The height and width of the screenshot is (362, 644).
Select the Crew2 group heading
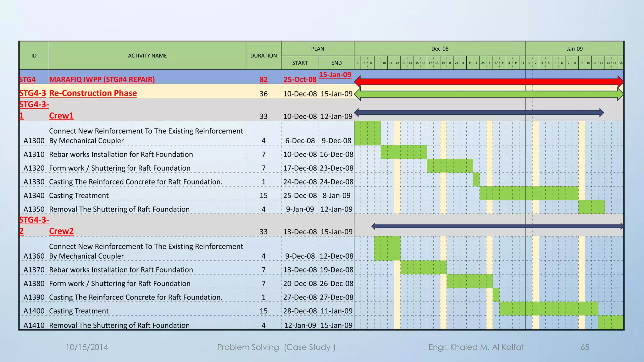tap(61, 231)
